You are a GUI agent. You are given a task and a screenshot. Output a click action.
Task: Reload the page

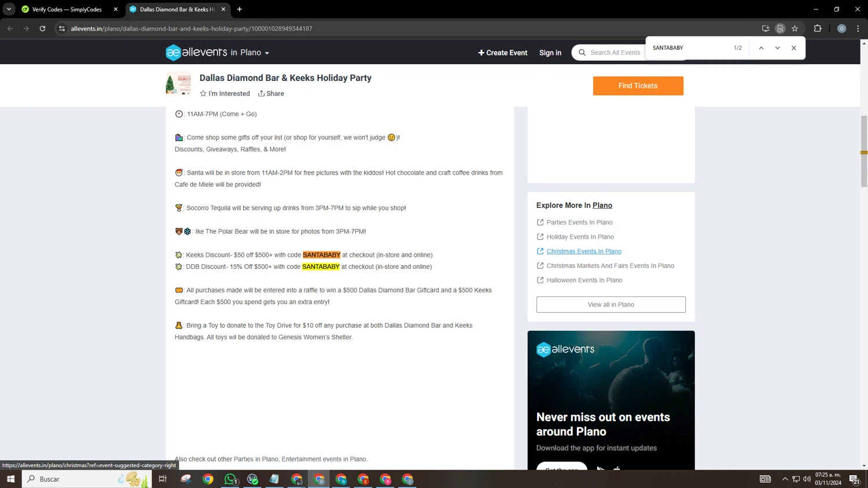point(42,28)
